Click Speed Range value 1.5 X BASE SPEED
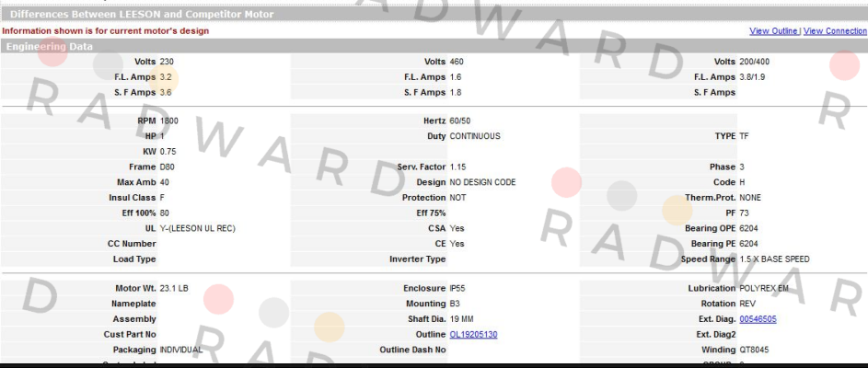Image resolution: width=868 pixels, height=368 pixels. pyautogui.click(x=774, y=259)
